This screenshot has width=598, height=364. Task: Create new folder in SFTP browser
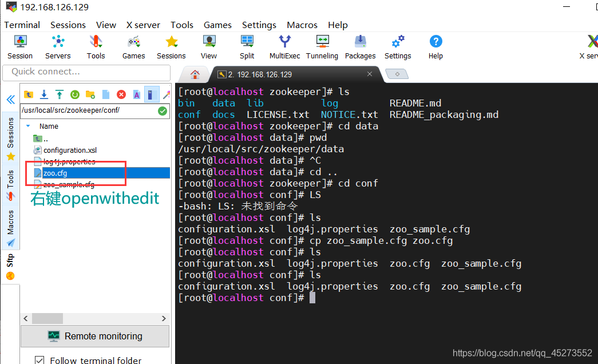pyautogui.click(x=90, y=94)
